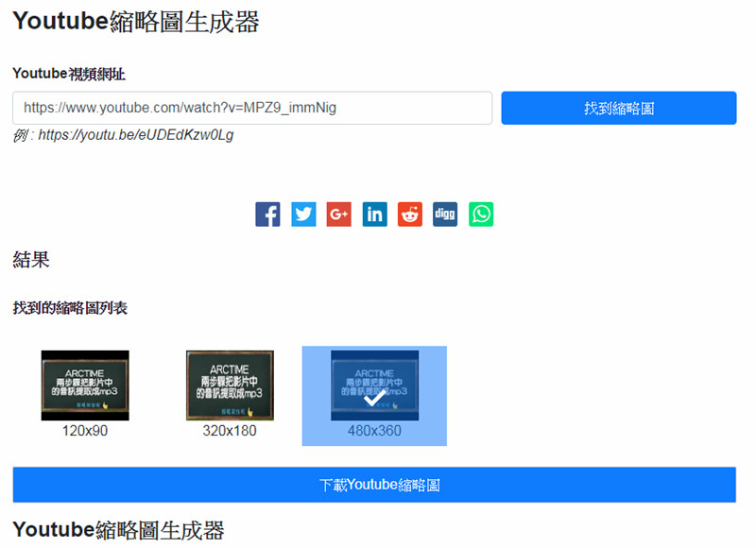Share through WhatsApp
The height and width of the screenshot is (548, 756).
(481, 214)
